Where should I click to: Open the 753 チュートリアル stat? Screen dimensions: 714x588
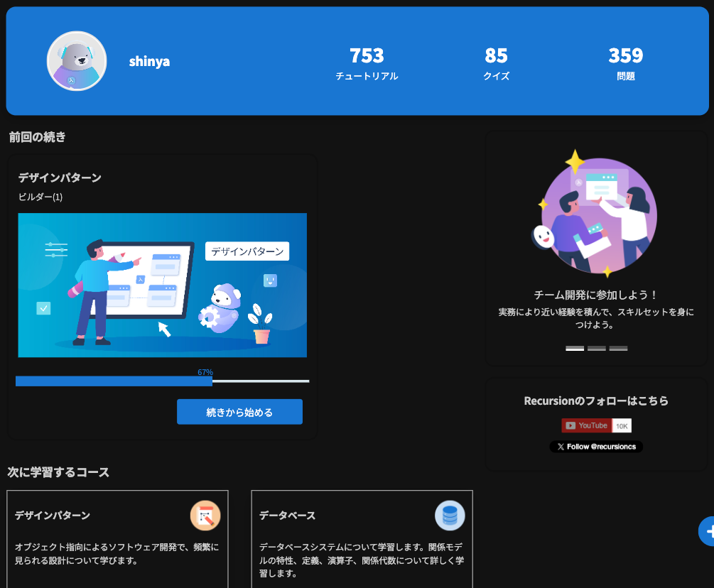(367, 63)
